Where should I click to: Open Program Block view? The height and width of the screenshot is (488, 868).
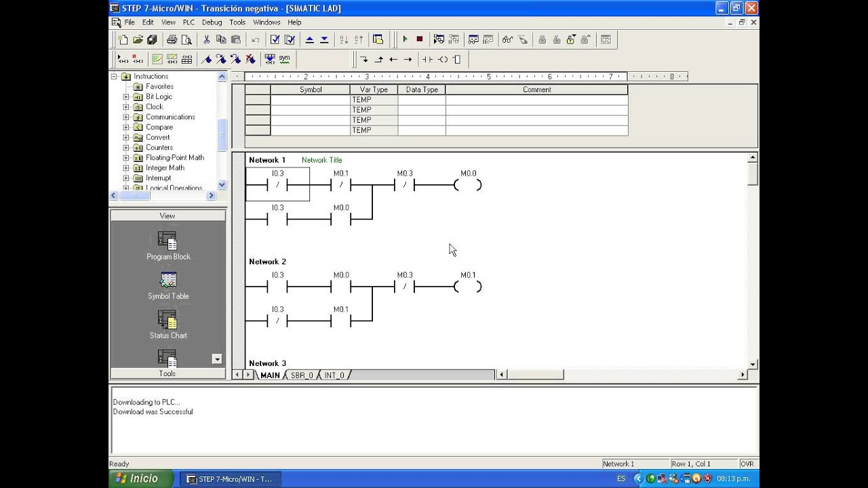click(x=167, y=245)
